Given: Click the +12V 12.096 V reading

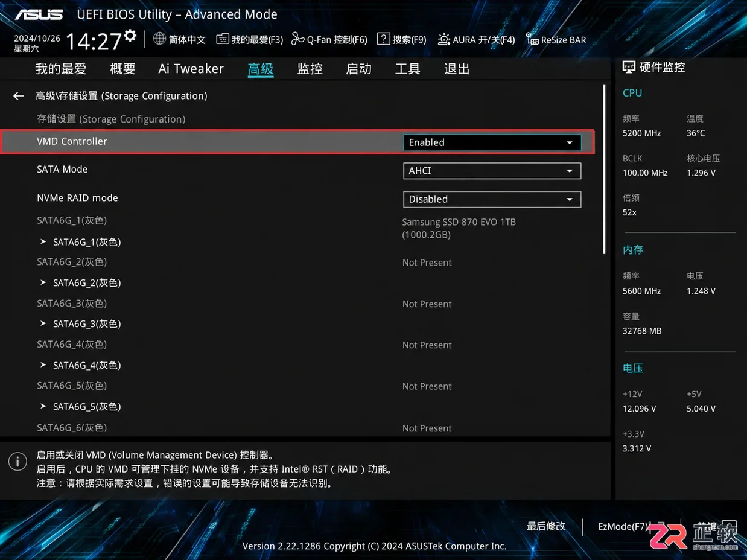Looking at the screenshot, I should tap(639, 409).
